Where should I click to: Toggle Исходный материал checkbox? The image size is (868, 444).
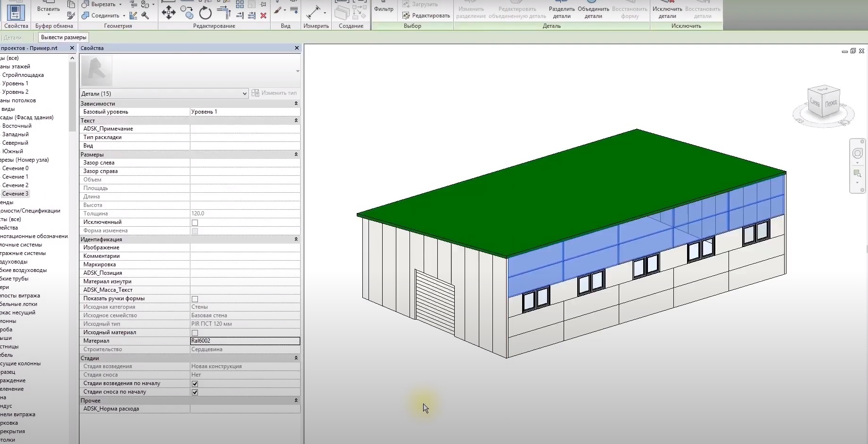[195, 333]
